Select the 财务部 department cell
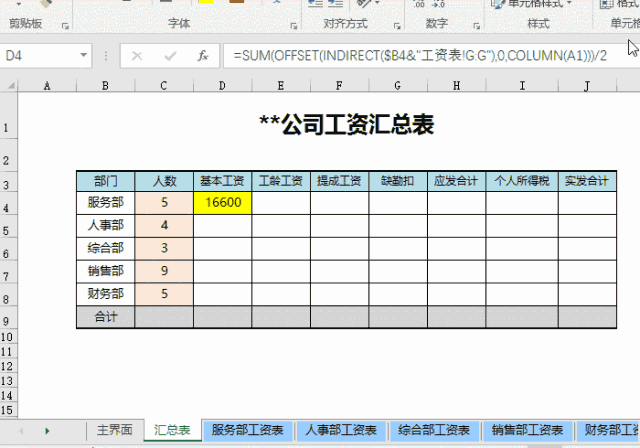This screenshot has height=448, width=640. tap(105, 294)
